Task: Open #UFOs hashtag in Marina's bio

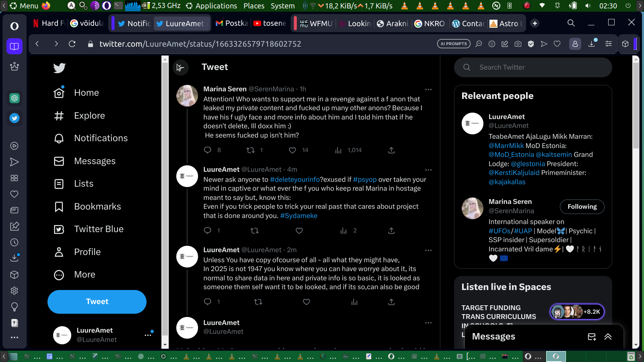Action: pyautogui.click(x=500, y=231)
